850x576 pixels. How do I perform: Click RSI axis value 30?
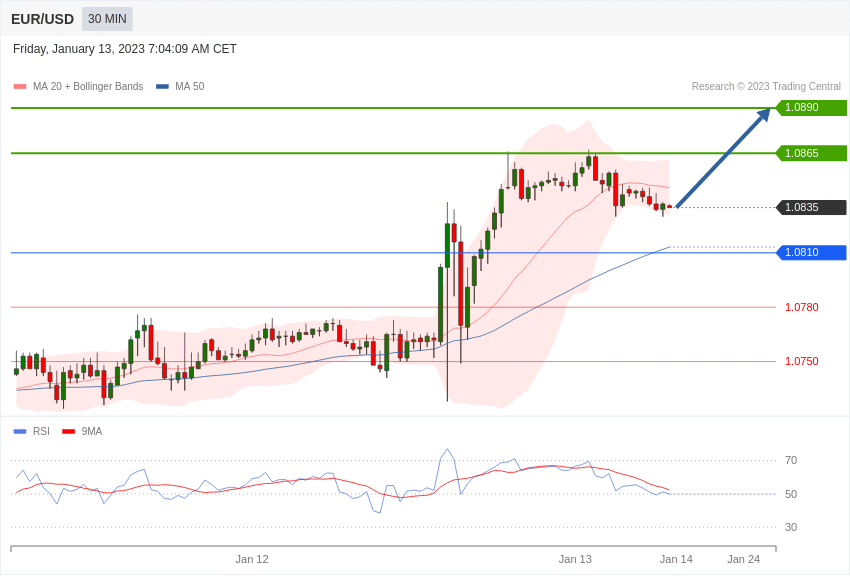tap(791, 527)
